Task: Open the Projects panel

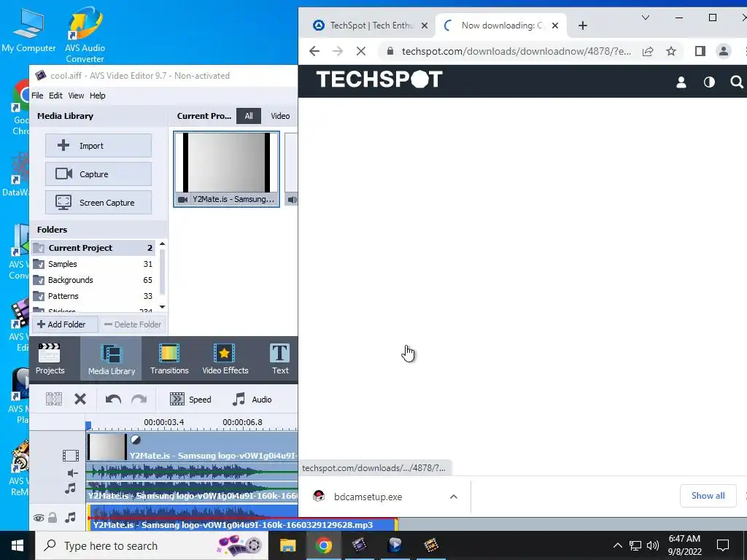Action: pos(50,359)
